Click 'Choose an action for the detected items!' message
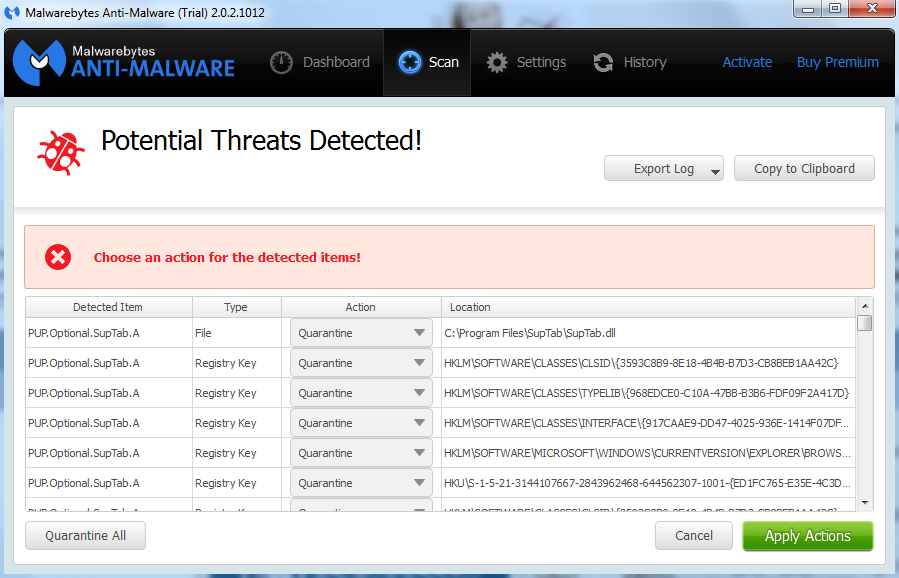This screenshot has height=578, width=899. pyautogui.click(x=227, y=257)
